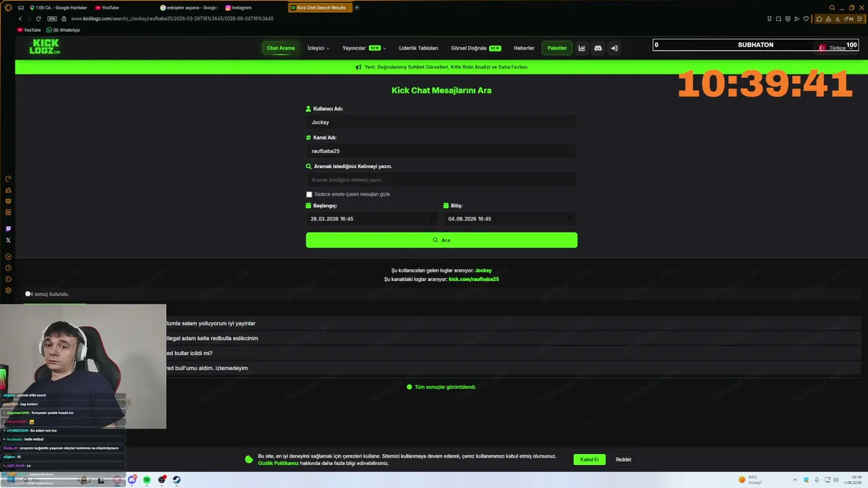Screen dimensions: 868x488
Task: Go back using the browser back arrow
Action: coord(20,19)
